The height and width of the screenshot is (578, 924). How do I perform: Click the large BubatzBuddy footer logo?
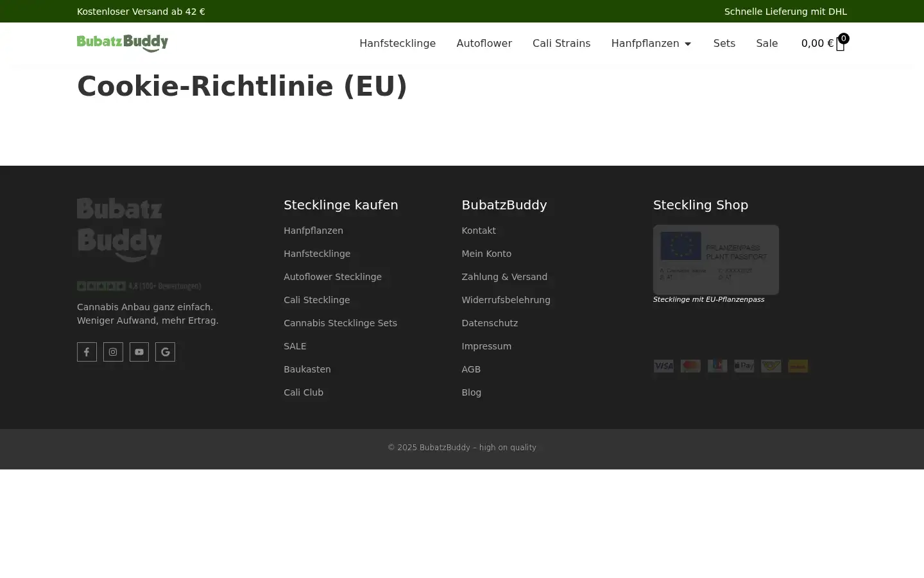[x=119, y=229]
